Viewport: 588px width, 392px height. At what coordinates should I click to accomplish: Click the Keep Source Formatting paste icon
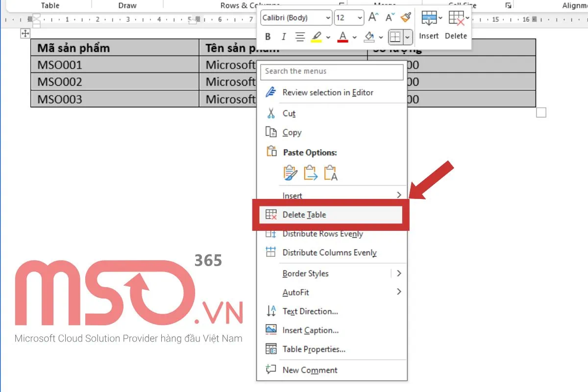(x=290, y=173)
